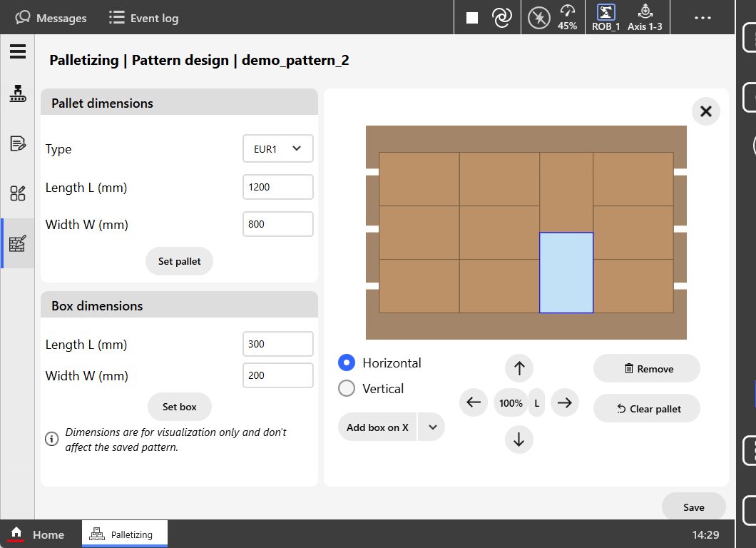This screenshot has height=548, width=756.
Task: Save the pattern
Action: (693, 507)
